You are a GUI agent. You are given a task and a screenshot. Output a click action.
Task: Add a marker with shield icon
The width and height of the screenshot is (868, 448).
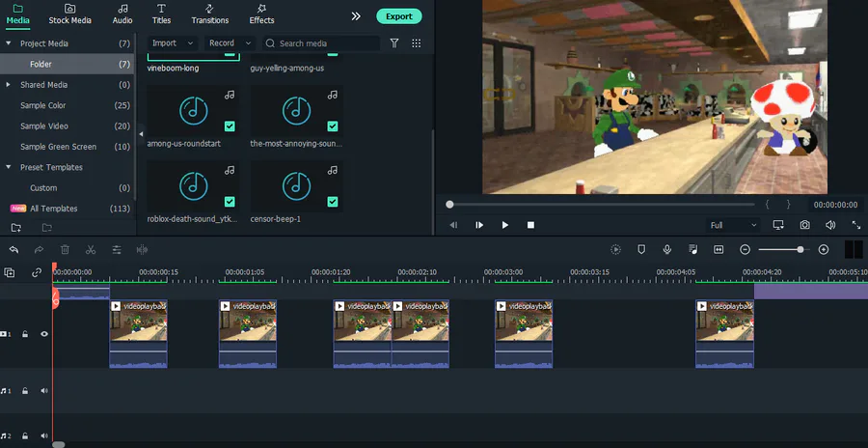[641, 249]
